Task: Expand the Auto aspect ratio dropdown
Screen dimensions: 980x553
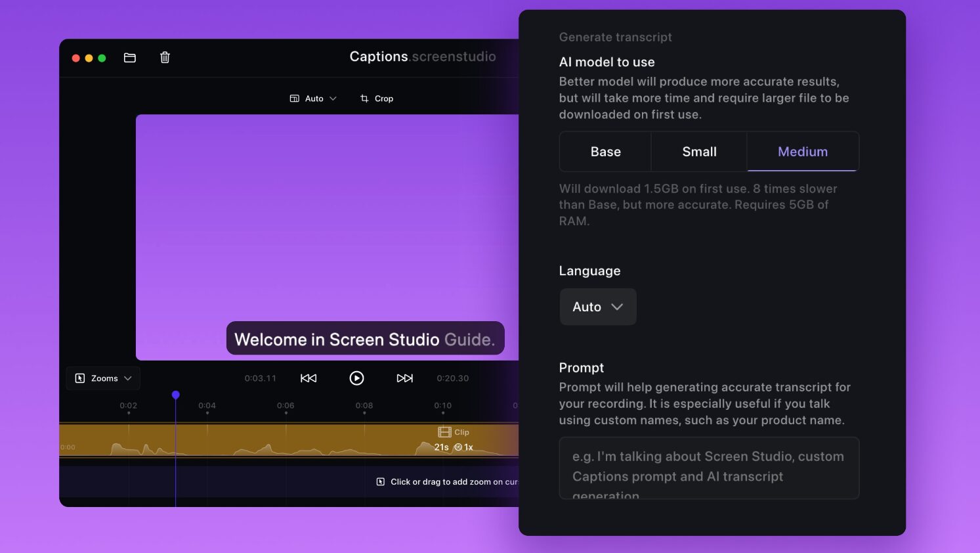Action: [313, 99]
